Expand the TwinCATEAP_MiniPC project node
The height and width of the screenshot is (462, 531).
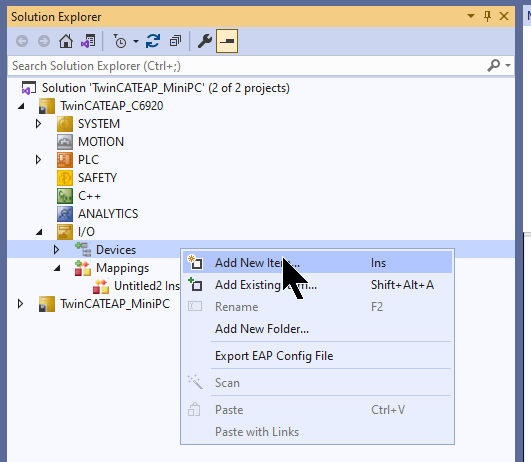tap(20, 304)
